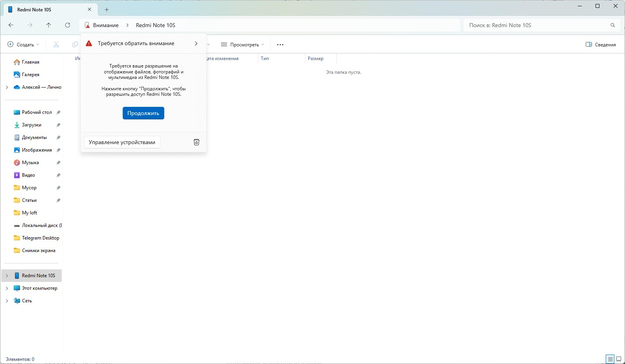Switch to the large thumbnails view icon
The width and height of the screenshot is (625, 364).
[619, 359]
